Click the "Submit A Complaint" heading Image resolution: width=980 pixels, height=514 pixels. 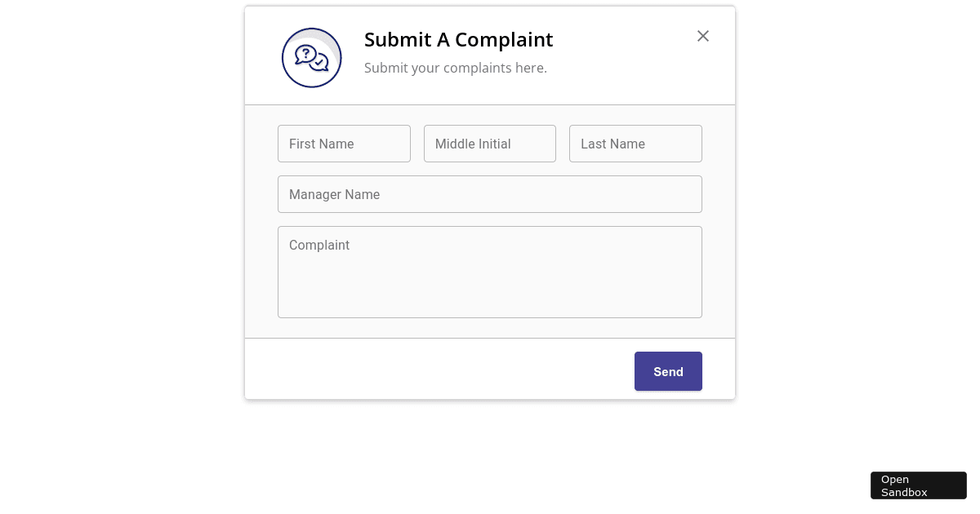(x=458, y=39)
